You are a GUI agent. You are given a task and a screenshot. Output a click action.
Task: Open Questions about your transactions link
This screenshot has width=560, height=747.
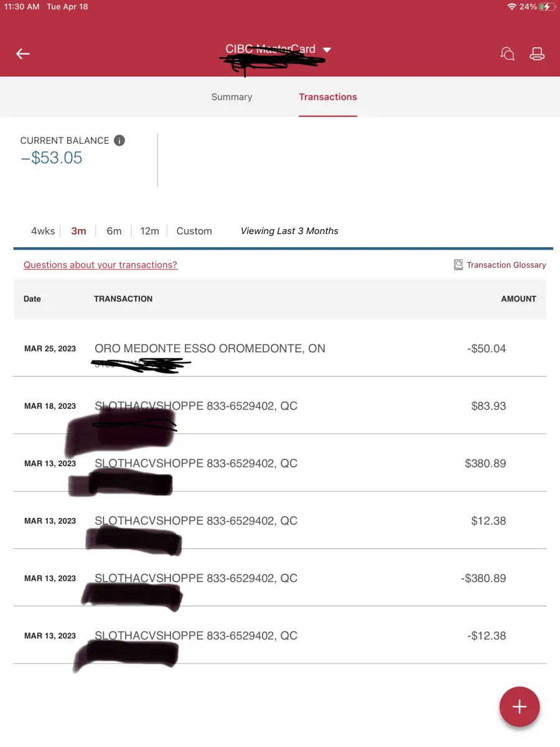(x=100, y=265)
